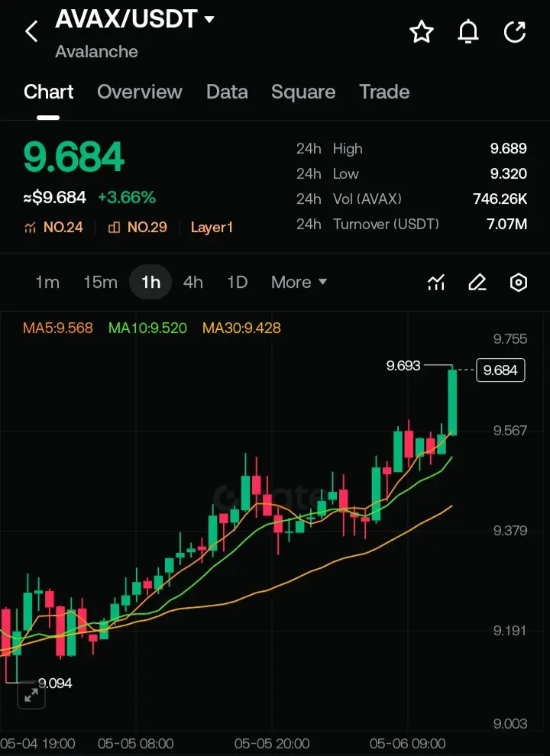Tap the large 9.684 price
The image size is (550, 756).
pyautogui.click(x=74, y=157)
